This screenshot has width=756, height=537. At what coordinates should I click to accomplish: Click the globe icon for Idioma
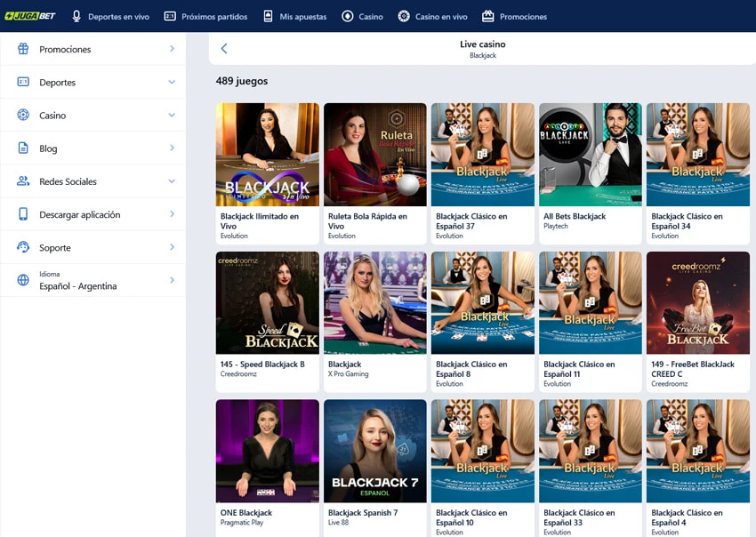[x=23, y=280]
